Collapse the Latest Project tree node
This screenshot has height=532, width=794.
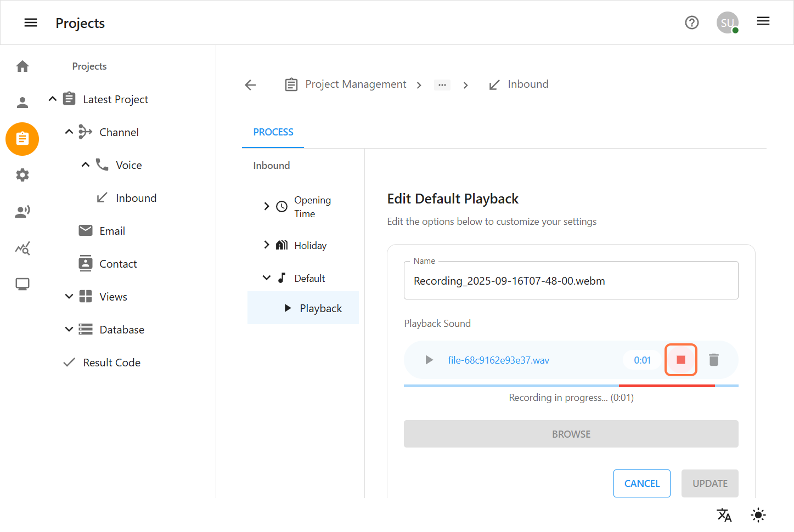click(x=53, y=99)
